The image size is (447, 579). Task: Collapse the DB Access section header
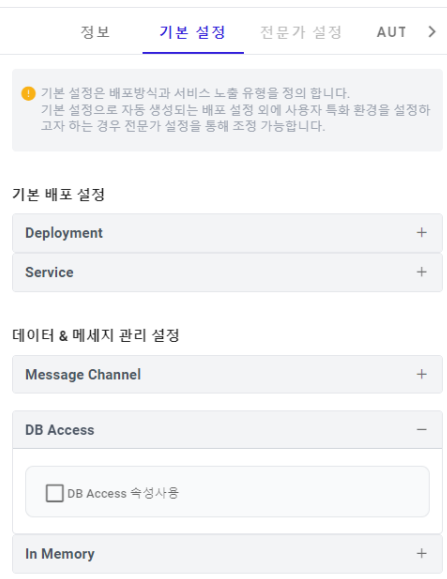pos(227,430)
